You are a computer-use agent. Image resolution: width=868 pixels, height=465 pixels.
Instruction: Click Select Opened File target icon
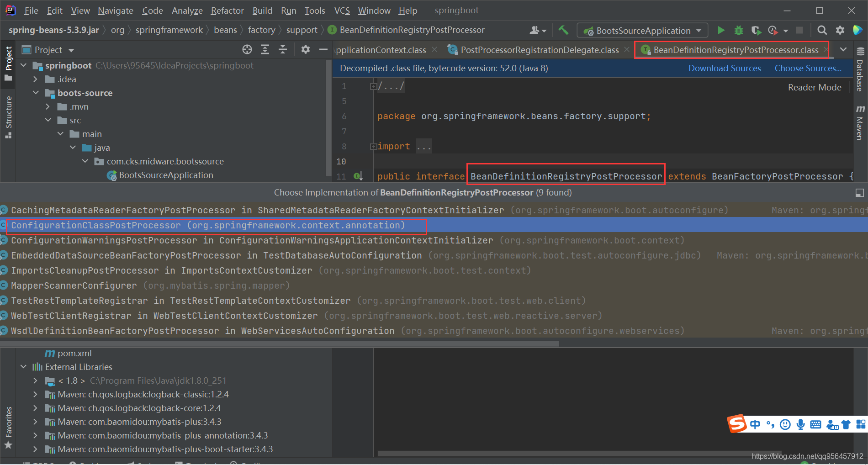[x=247, y=49]
